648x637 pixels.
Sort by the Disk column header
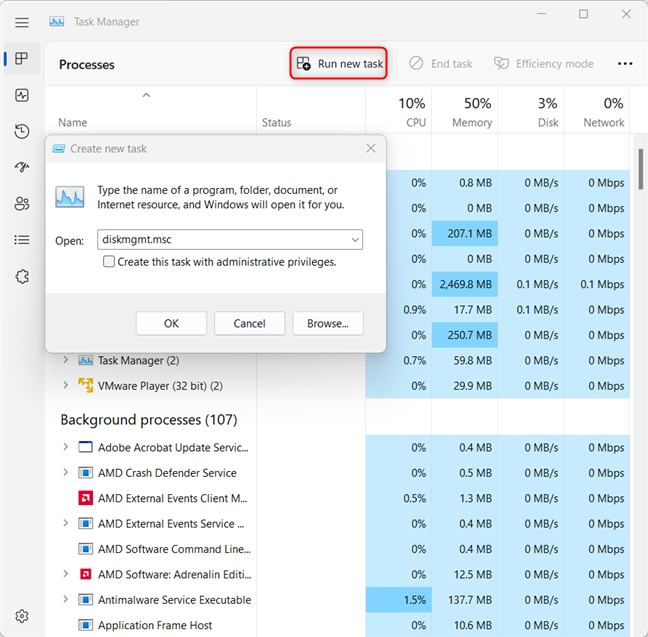point(531,111)
